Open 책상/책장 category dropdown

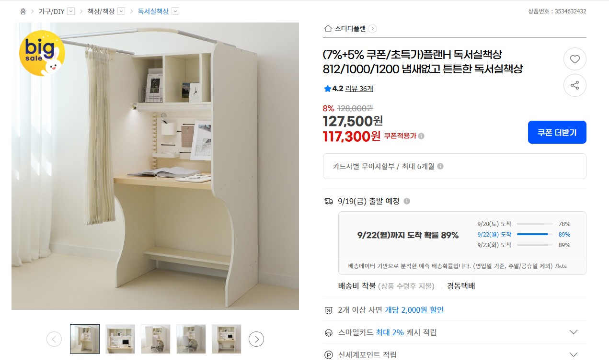121,11
